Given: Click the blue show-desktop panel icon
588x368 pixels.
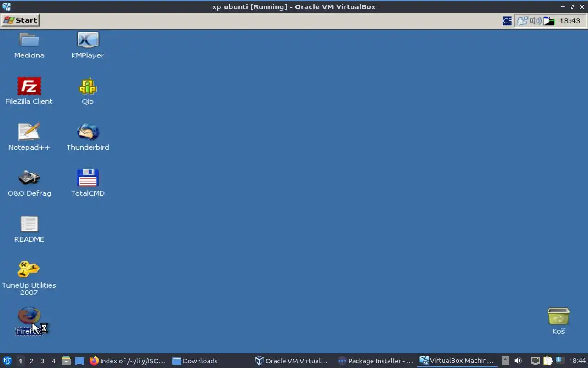Looking at the screenshot, I should tap(79, 361).
